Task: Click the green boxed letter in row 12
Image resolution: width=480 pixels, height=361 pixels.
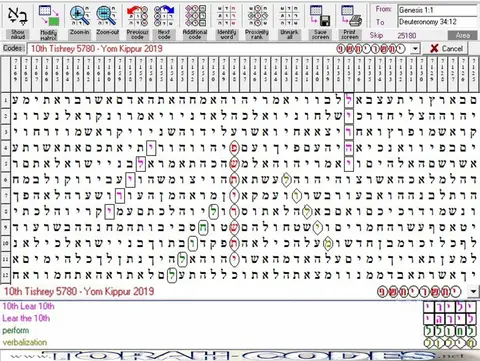Action: (171, 275)
